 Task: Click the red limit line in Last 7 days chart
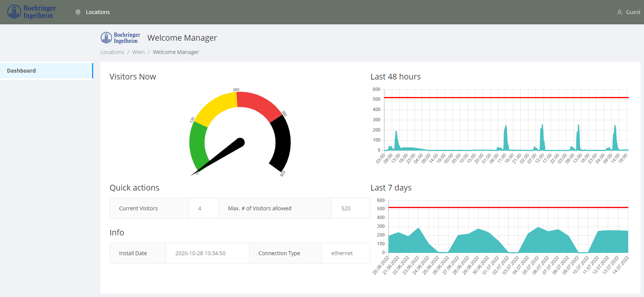508,207
